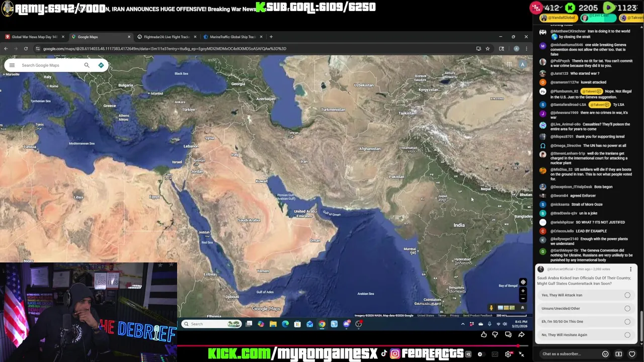Screen dimensions: 644x362
Task: Focus the Chrome address bar URL
Action: pos(165,49)
